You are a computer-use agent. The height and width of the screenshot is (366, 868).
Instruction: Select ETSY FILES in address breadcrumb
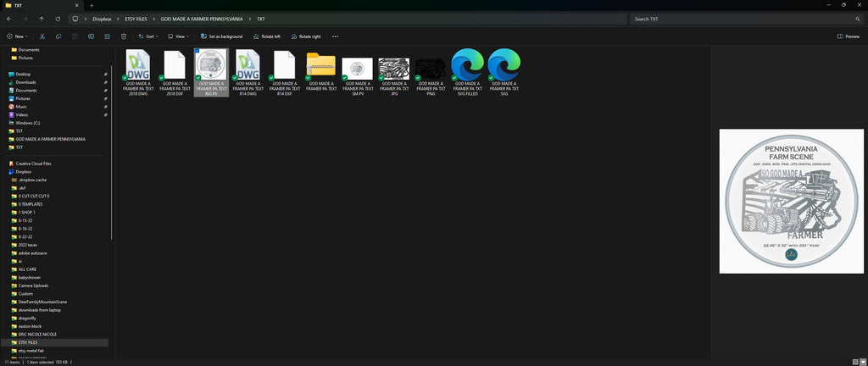click(136, 19)
